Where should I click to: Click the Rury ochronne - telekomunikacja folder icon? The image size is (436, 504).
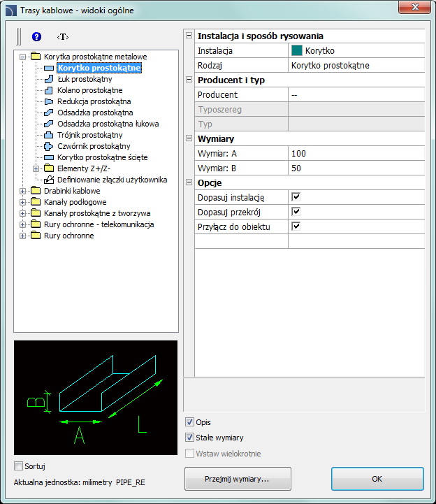pos(36,224)
